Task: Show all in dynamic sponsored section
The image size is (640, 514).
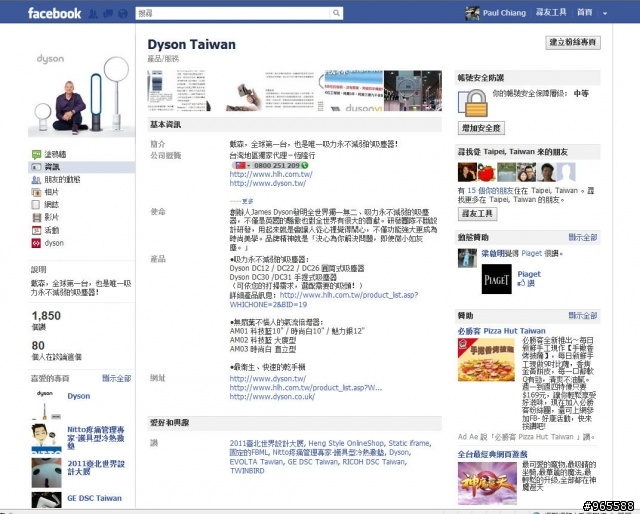Action: (x=583, y=238)
